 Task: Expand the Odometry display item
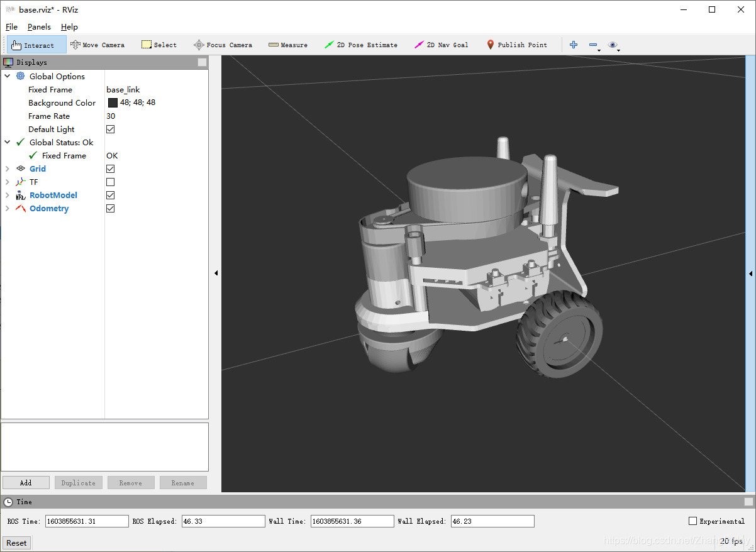(8, 209)
